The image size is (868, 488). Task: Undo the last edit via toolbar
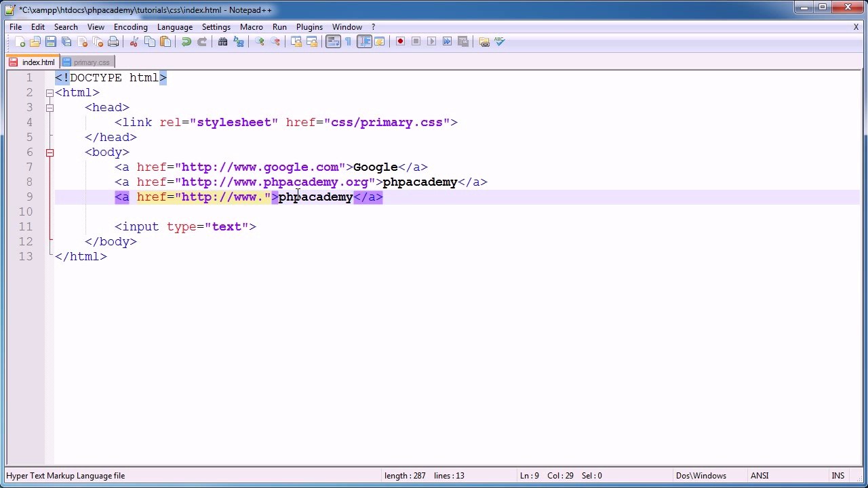186,42
